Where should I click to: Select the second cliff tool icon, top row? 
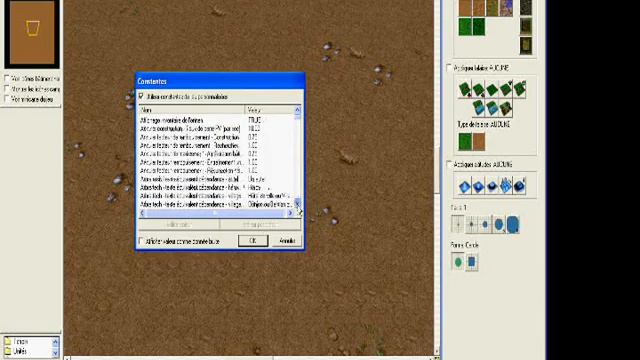click(x=478, y=89)
